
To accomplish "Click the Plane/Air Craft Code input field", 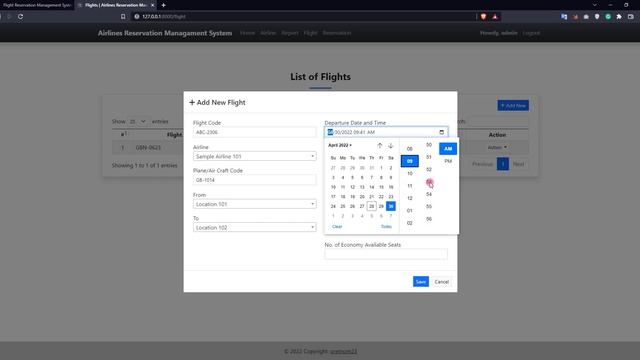I will [x=254, y=180].
